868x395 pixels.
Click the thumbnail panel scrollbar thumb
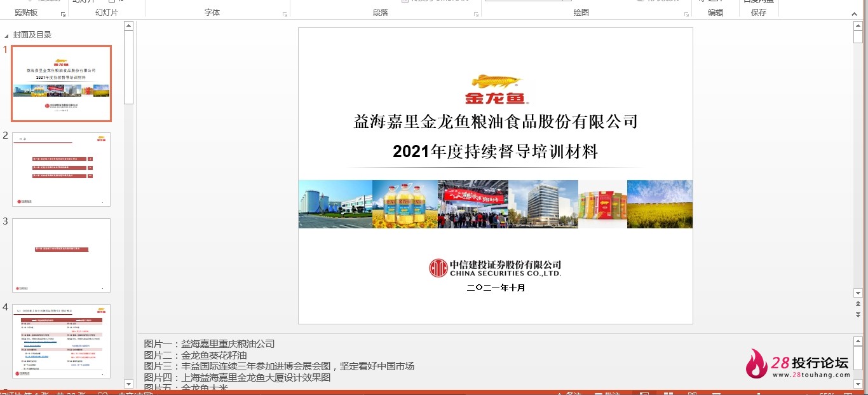pos(128,67)
